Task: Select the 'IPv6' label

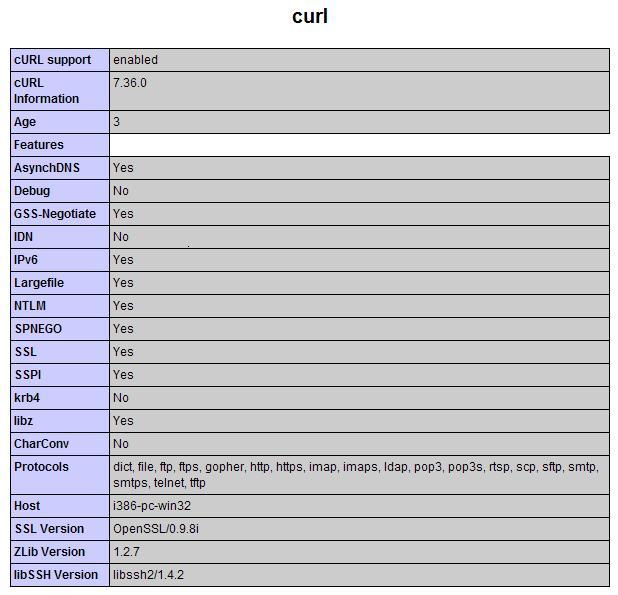Action: 26,260
